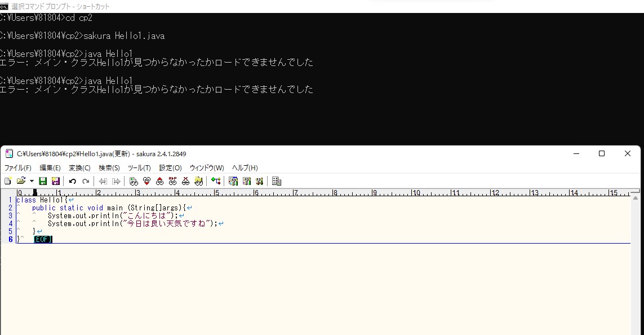The height and width of the screenshot is (335, 644).
Task: Open the 変換(C) menu
Action: (x=79, y=167)
